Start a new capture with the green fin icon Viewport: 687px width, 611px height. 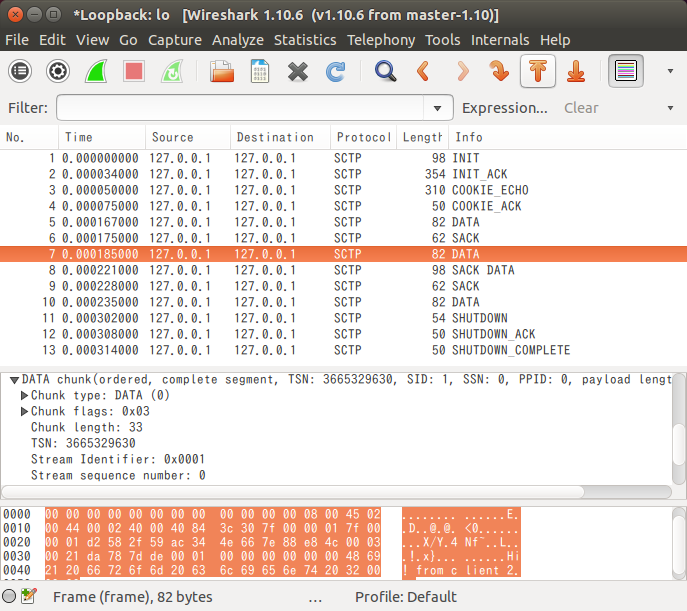96,71
